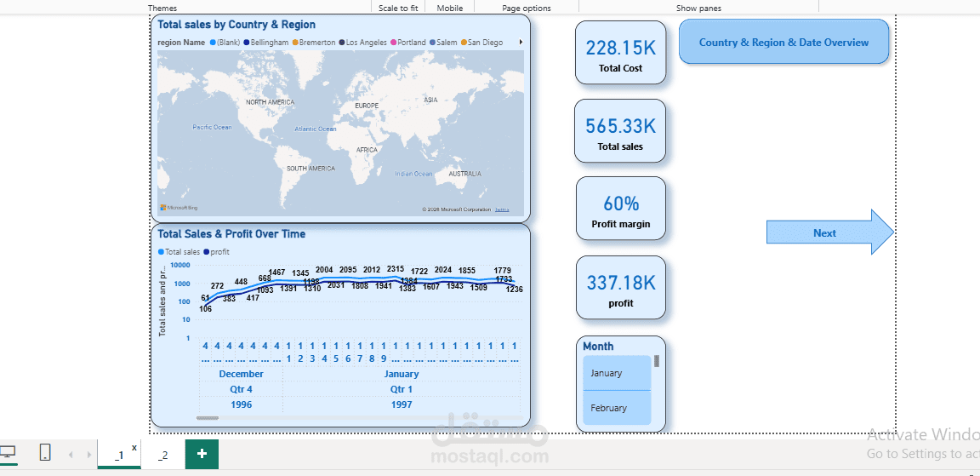This screenshot has height=476, width=980.
Task: Click profit in the chart legend
Action: pos(216,252)
